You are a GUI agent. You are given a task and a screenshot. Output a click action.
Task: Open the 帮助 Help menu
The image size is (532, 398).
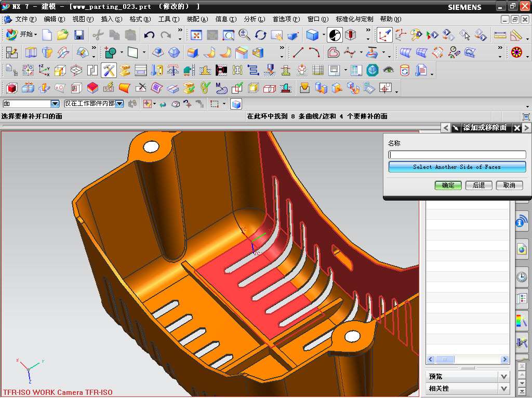(391, 19)
